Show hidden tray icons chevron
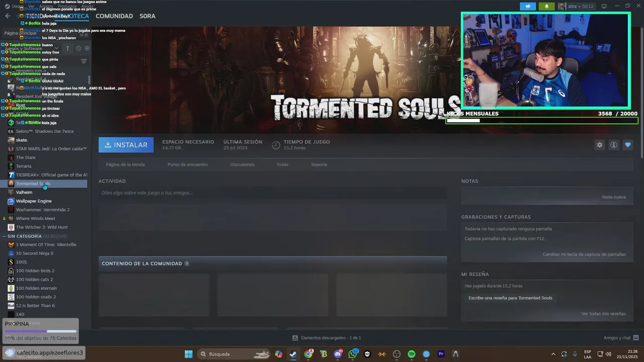 tap(553, 354)
